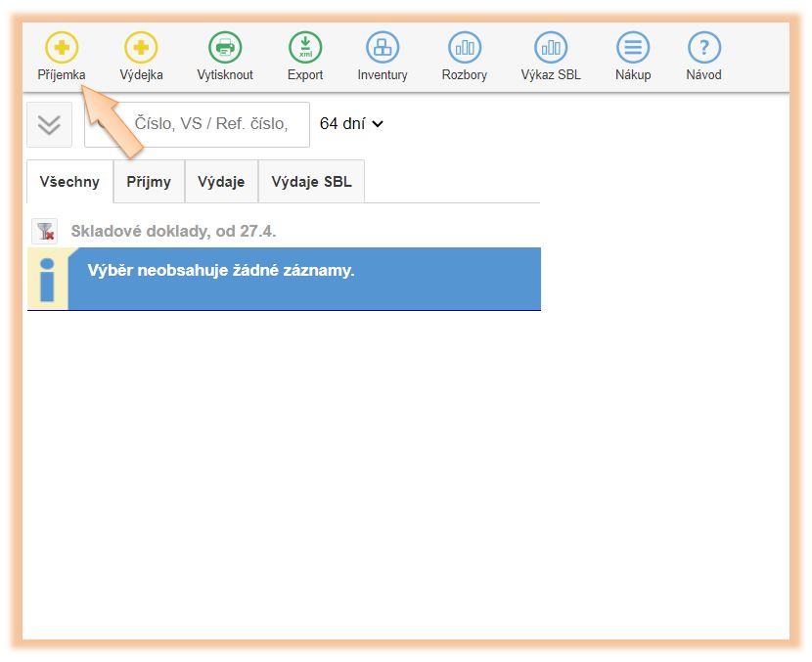Switch to the Všechny tab
This screenshot has height=662, width=812.
69,182
